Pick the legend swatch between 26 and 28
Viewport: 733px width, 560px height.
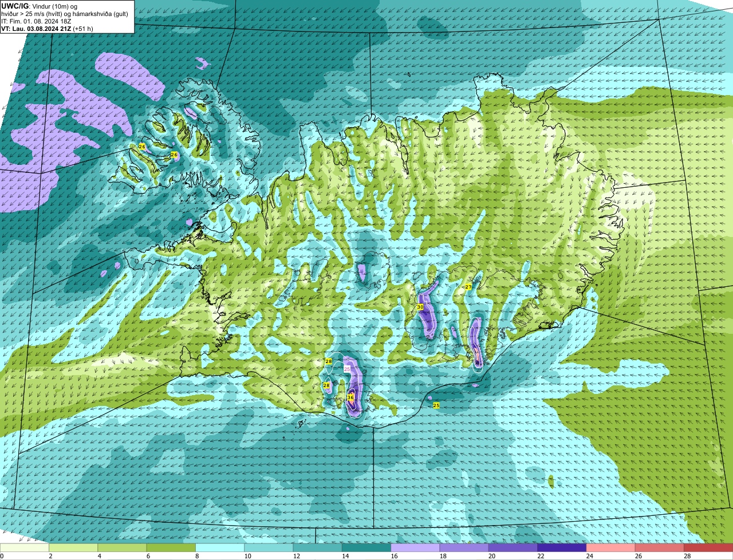coord(660,547)
